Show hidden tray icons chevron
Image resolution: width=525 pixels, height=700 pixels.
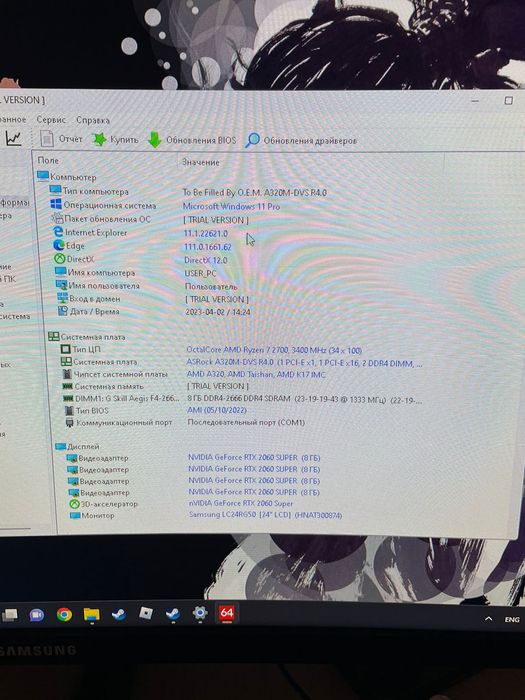[488, 619]
